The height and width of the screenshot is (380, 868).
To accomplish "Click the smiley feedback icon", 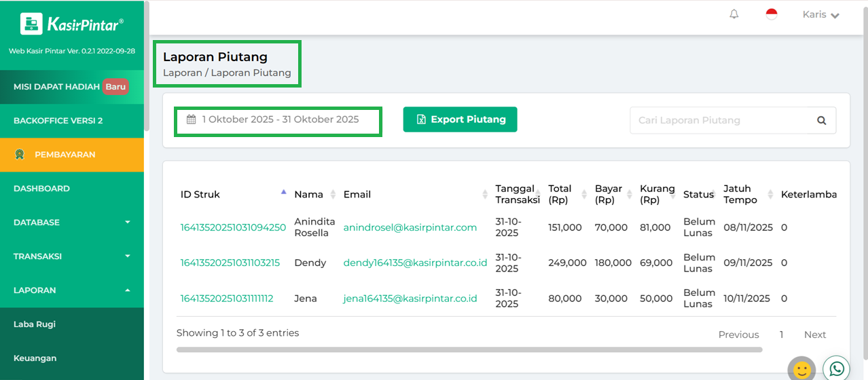I will [801, 370].
